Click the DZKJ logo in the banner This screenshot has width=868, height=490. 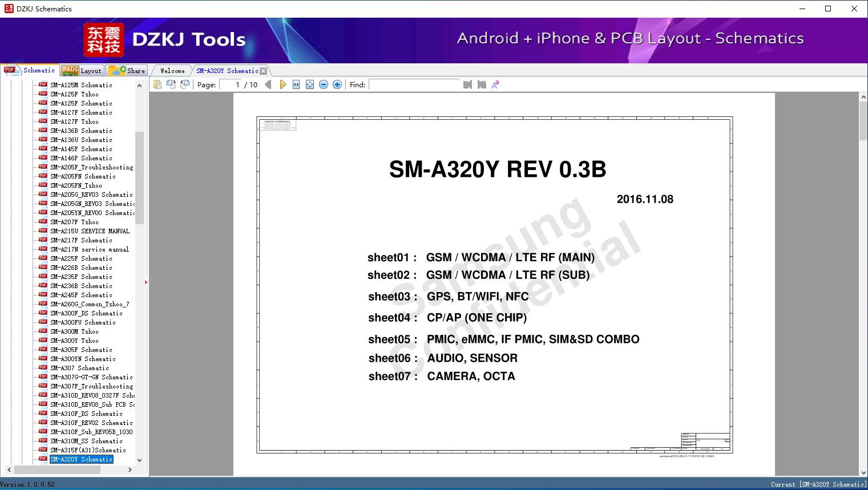pyautogui.click(x=104, y=40)
